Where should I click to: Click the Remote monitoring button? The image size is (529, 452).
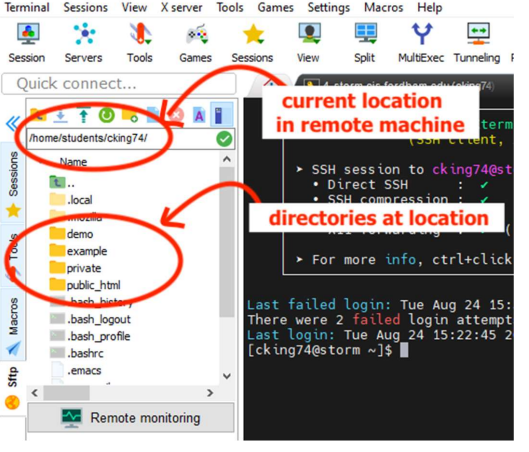(x=131, y=418)
